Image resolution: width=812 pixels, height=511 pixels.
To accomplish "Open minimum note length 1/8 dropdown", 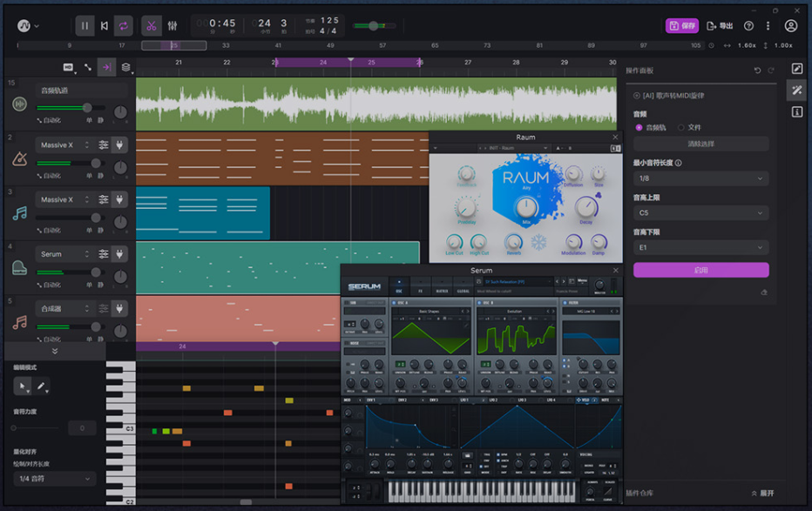I will [701, 178].
